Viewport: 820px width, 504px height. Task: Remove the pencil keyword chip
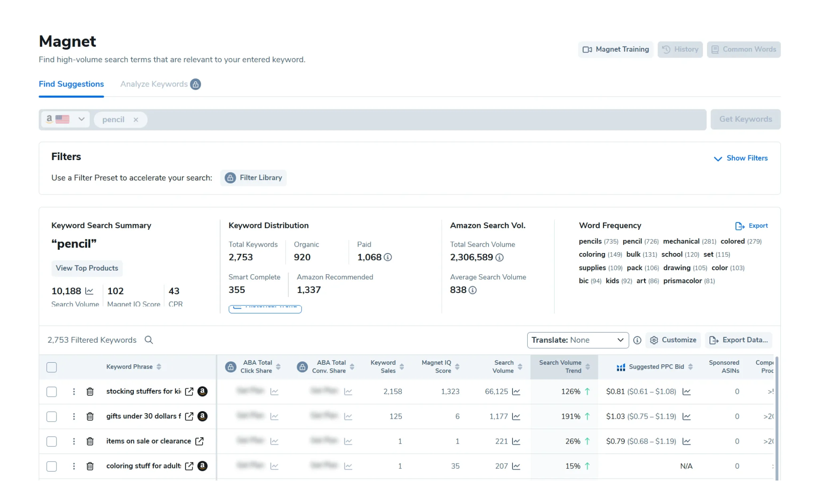coord(136,120)
